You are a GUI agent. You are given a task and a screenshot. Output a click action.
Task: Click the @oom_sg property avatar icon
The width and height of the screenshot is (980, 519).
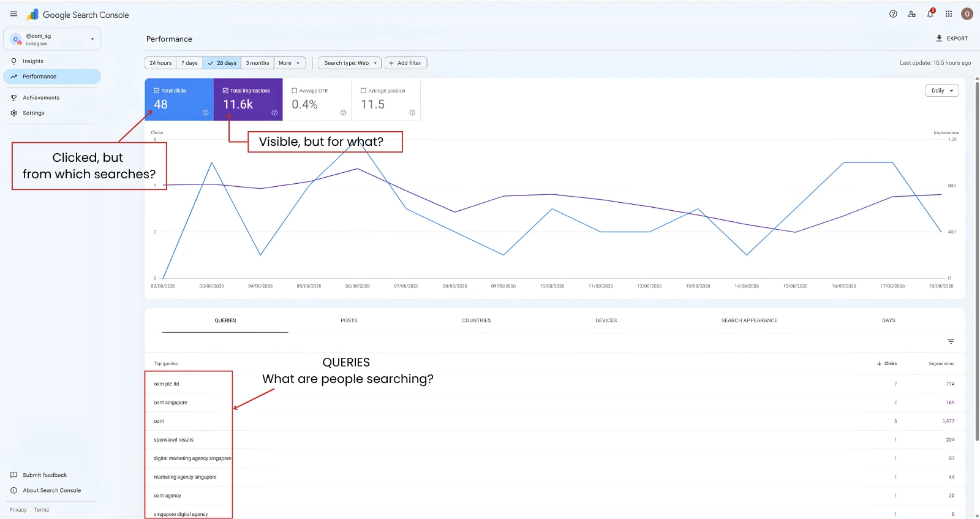tap(16, 39)
